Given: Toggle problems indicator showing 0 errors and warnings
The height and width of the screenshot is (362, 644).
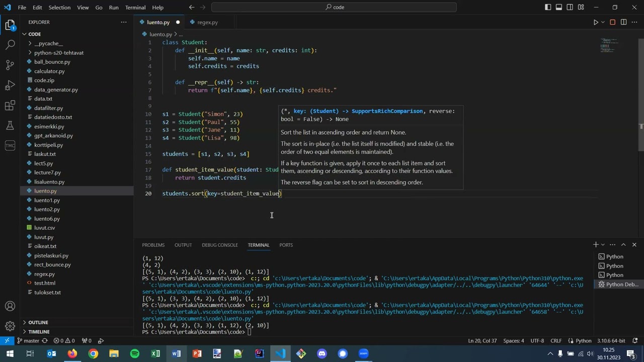Looking at the screenshot, I should (64, 341).
